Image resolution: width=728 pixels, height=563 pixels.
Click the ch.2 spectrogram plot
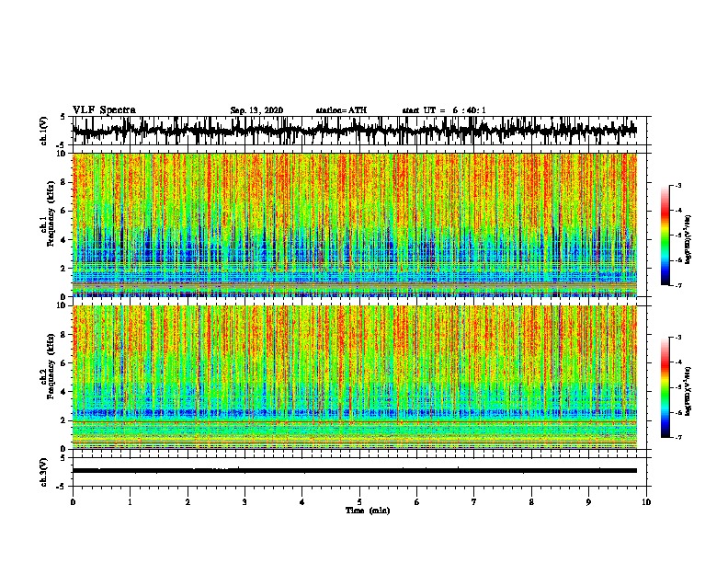pyautogui.click(x=355, y=377)
